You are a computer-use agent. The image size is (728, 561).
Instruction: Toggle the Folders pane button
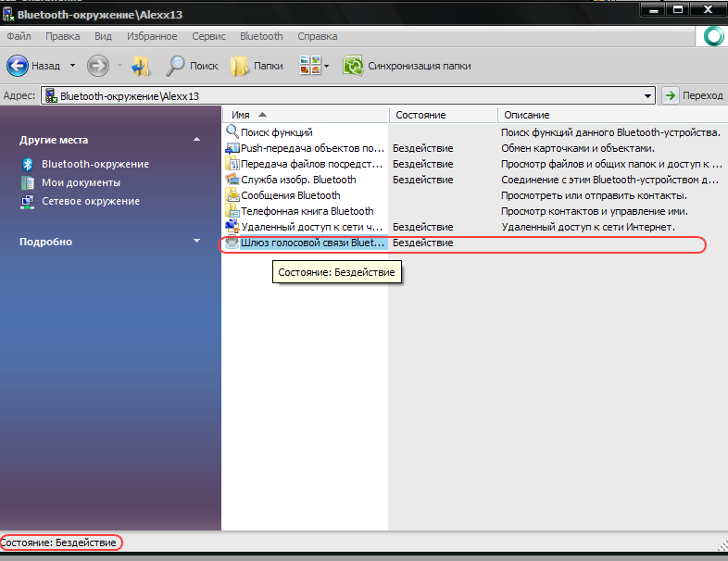[x=241, y=66]
